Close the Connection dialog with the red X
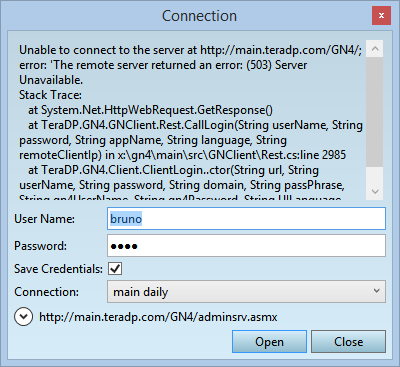Screen dimensions: 400x367 tap(381, 16)
